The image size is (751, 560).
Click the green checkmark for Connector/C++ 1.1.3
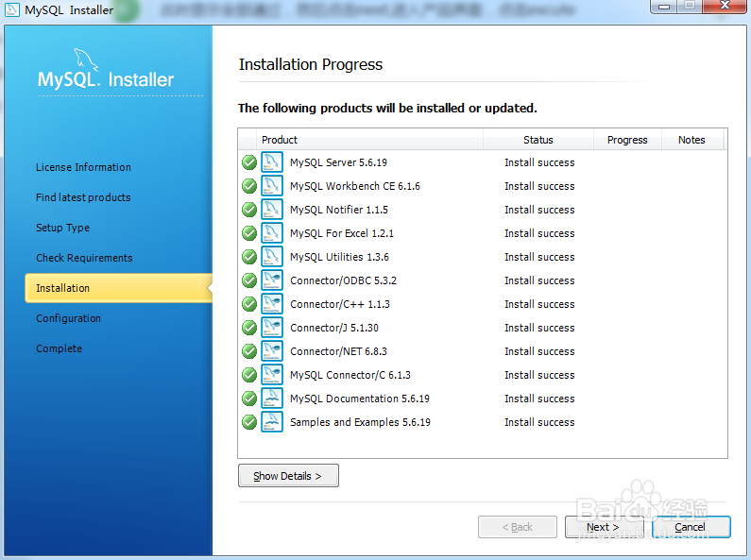coord(249,304)
